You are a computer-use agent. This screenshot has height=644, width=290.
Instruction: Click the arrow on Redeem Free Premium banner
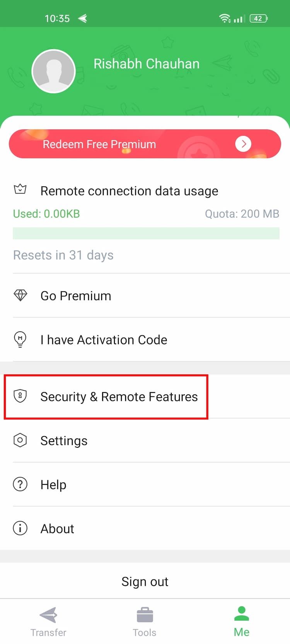(x=243, y=144)
